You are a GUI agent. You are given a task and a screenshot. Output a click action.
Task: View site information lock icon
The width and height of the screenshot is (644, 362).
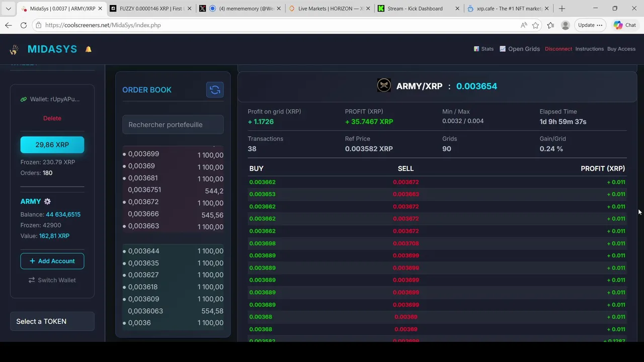pyautogui.click(x=39, y=25)
